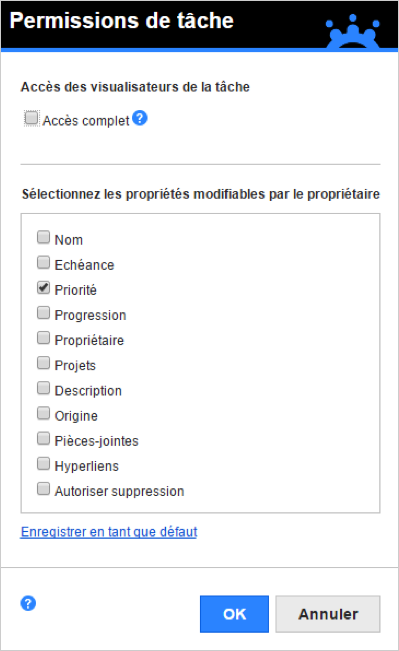Click the Permissions de tâche title bar
This screenshot has width=399, height=651.
click(199, 25)
